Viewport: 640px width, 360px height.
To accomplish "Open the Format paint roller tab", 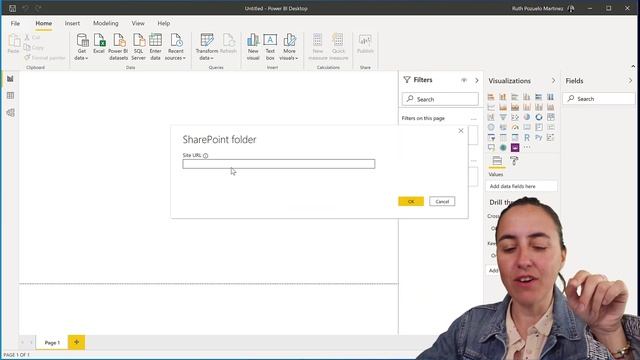I will tap(514, 161).
